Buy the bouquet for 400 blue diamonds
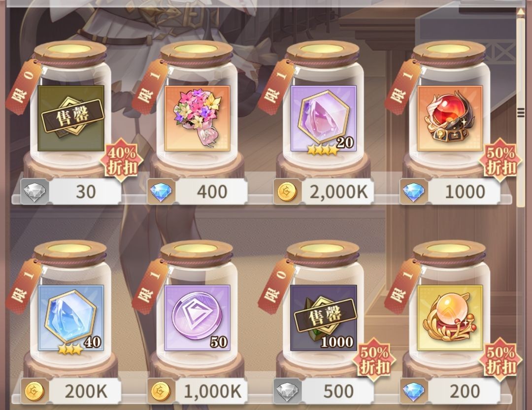 pyautogui.click(x=197, y=192)
